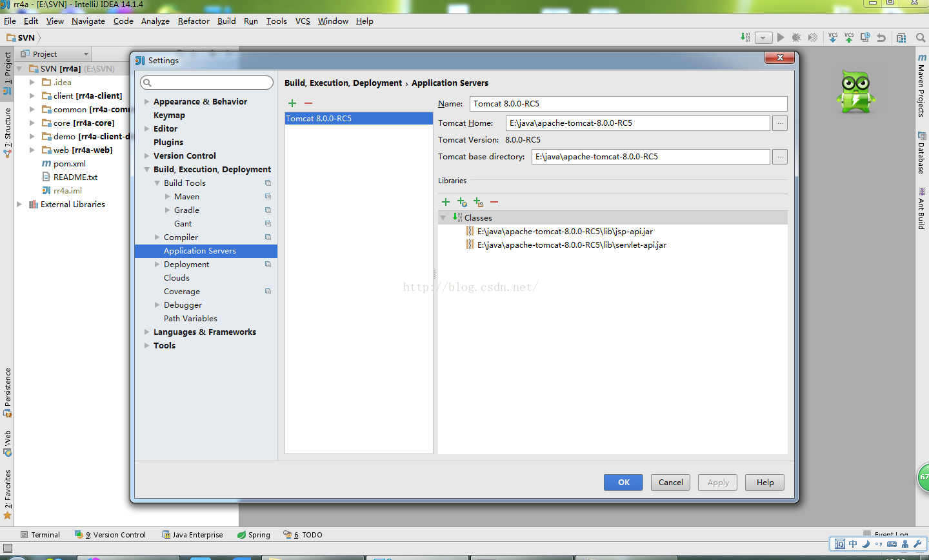Open Keymap settings
929x560 pixels.
(x=169, y=115)
